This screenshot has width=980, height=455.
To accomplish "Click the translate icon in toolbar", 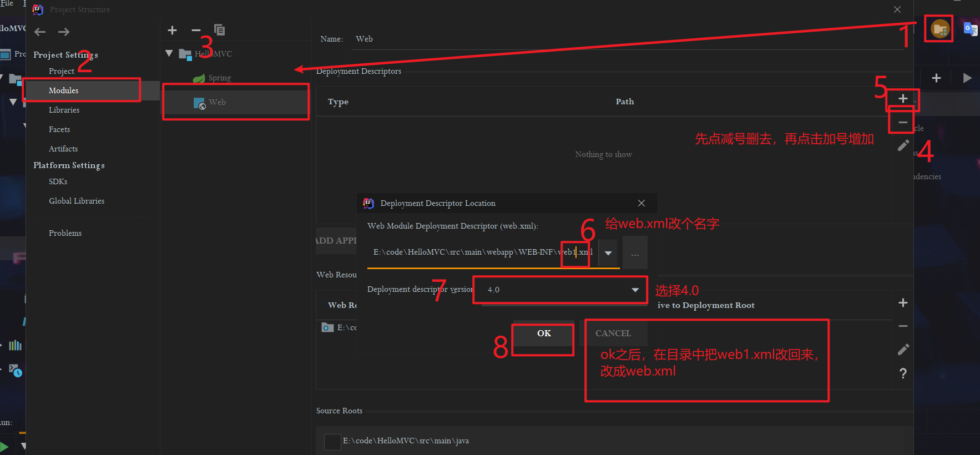I will click(x=970, y=29).
